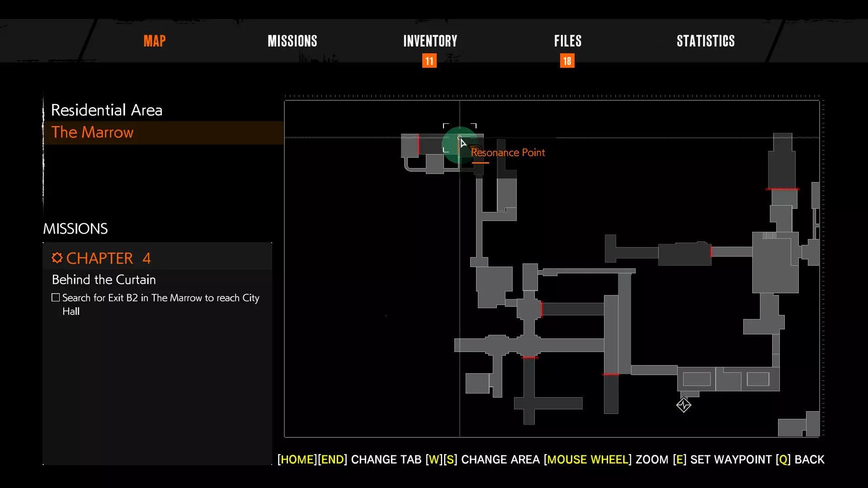Viewport: 868px width, 488px height.
Task: Switch to the Files tab
Action: point(567,41)
